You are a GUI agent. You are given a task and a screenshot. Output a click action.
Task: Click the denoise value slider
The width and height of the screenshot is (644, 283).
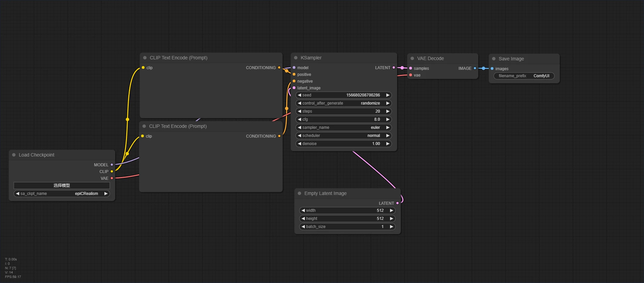(x=344, y=144)
